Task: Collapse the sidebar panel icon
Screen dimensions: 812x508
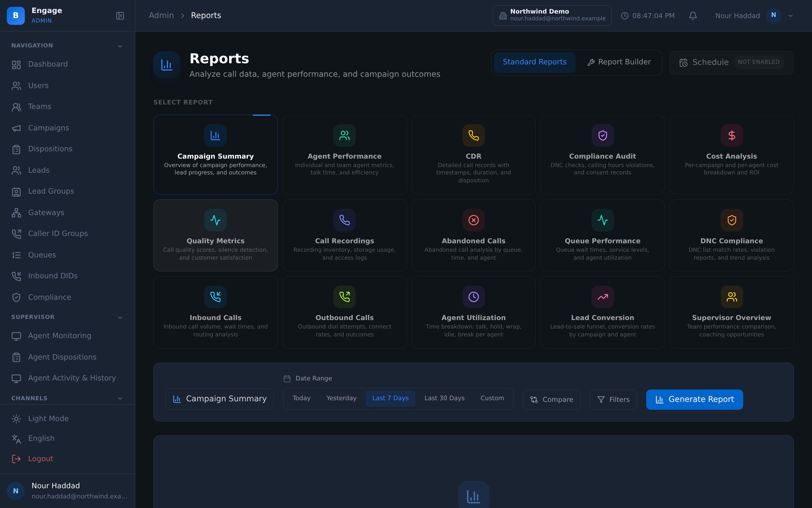Action: point(120,16)
